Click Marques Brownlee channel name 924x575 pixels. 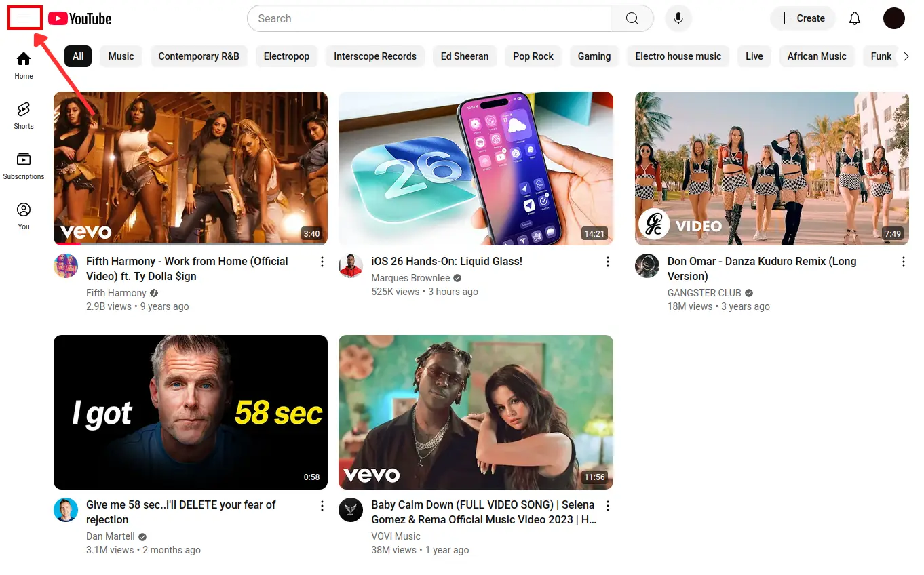point(410,278)
